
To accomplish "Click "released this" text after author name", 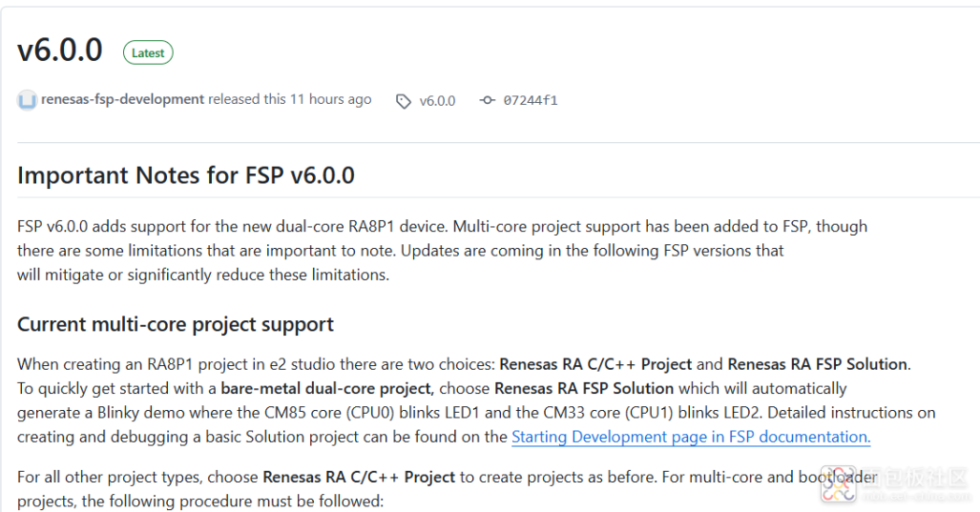I will [x=246, y=99].
